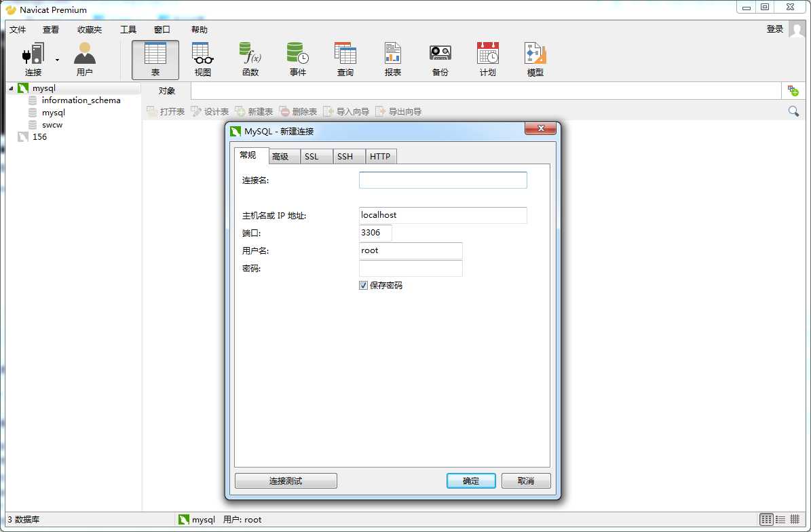Open the 窗口 window menu
The height and width of the screenshot is (532, 811).
(x=162, y=29)
